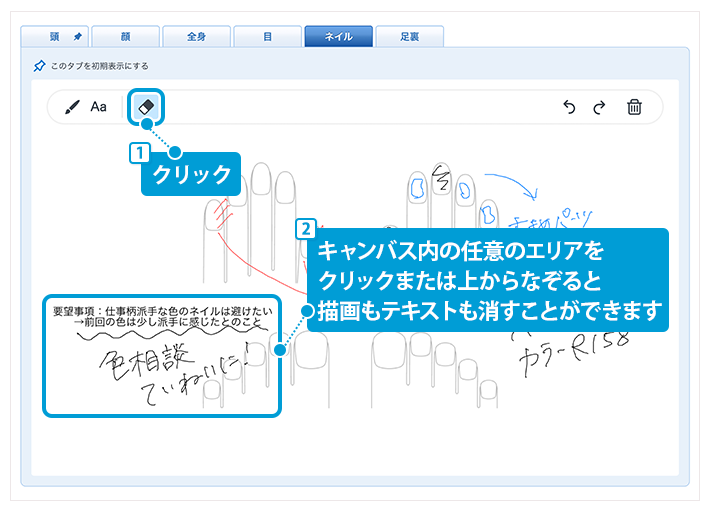The image size is (710, 514).
Task: Click the pin icon beside このタブを初期表示にする
Action: tap(39, 66)
